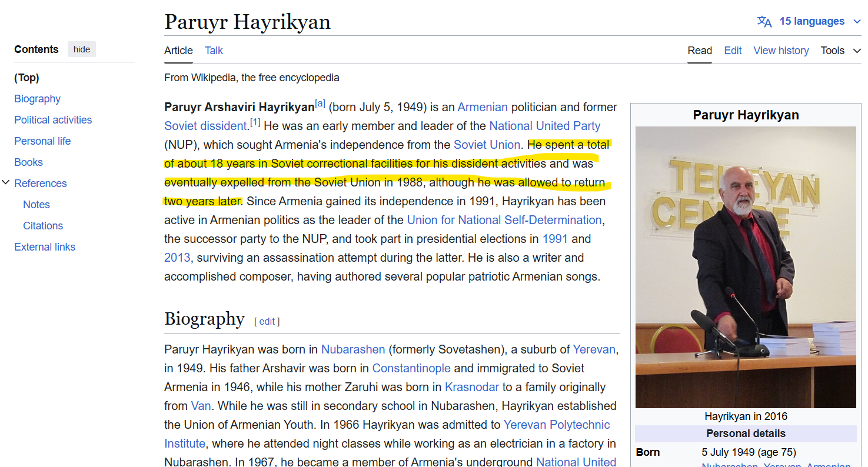868x467 pixels.
Task: Open citation [1] superscript reference
Action: 255,123
